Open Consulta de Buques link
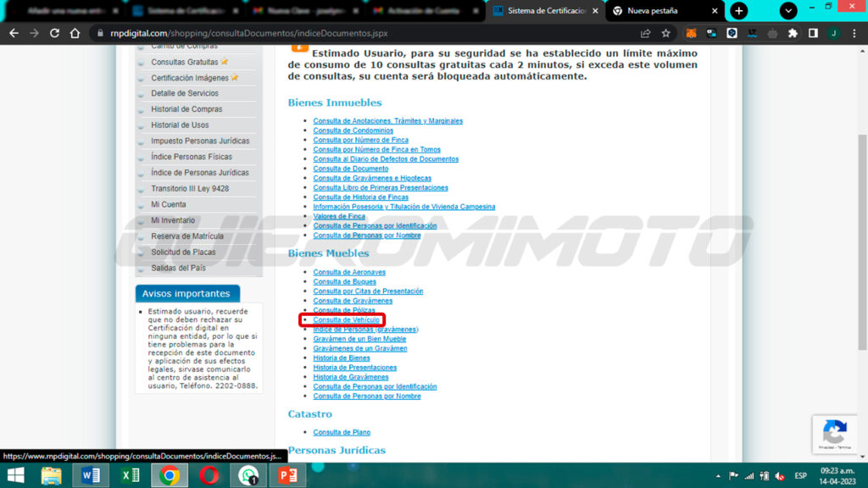 click(345, 281)
